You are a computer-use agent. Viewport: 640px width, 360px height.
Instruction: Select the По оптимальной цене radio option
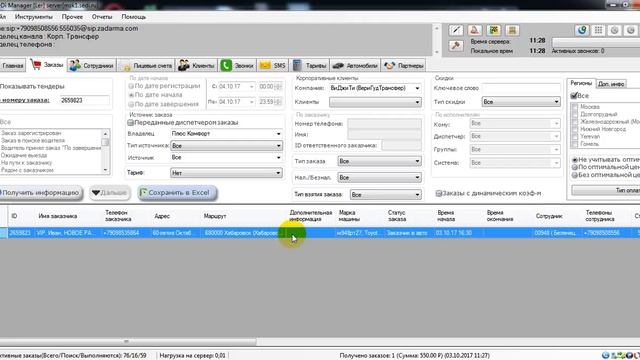pyautogui.click(x=575, y=167)
